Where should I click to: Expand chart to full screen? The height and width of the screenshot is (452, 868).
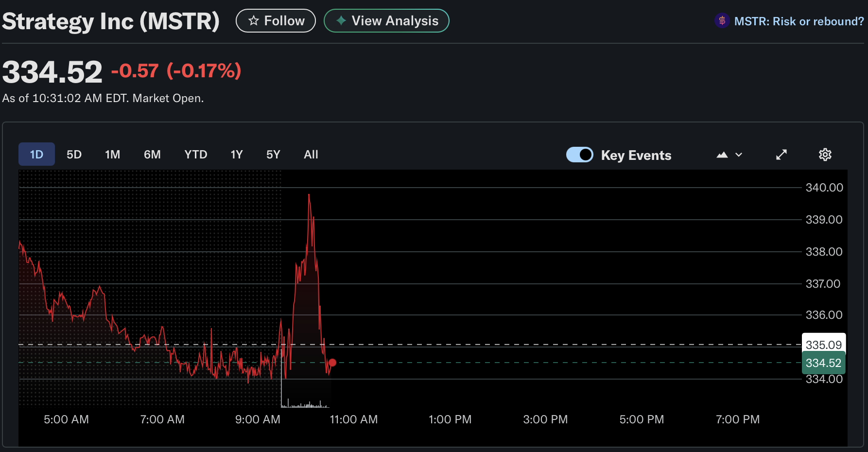(781, 155)
